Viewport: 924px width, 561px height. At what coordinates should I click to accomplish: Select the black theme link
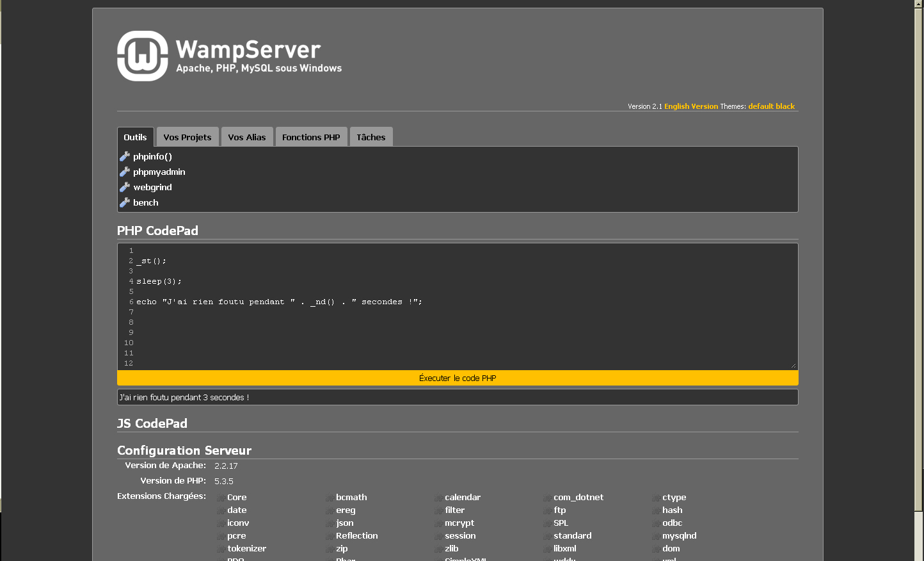[785, 106]
